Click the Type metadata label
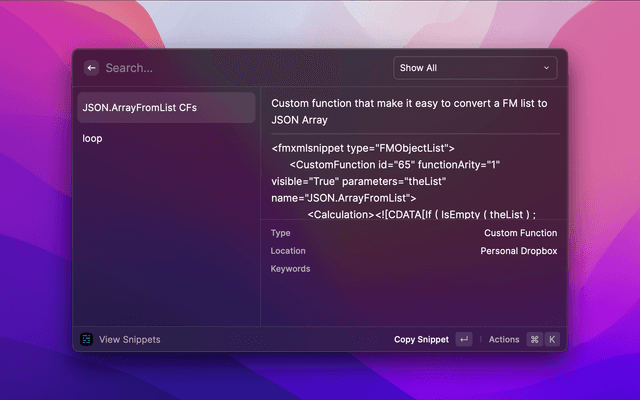The width and height of the screenshot is (640, 400). pos(280,233)
